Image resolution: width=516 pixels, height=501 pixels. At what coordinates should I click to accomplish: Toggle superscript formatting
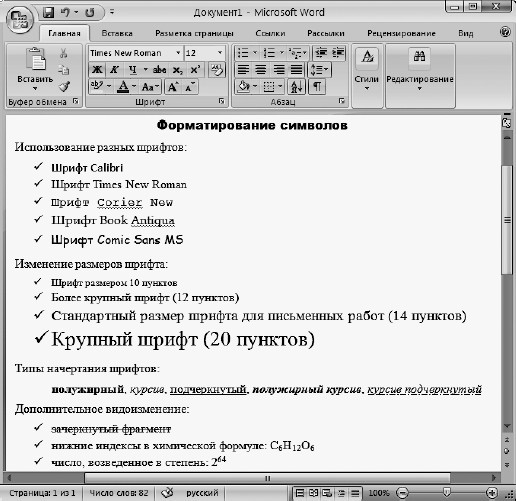(x=195, y=70)
